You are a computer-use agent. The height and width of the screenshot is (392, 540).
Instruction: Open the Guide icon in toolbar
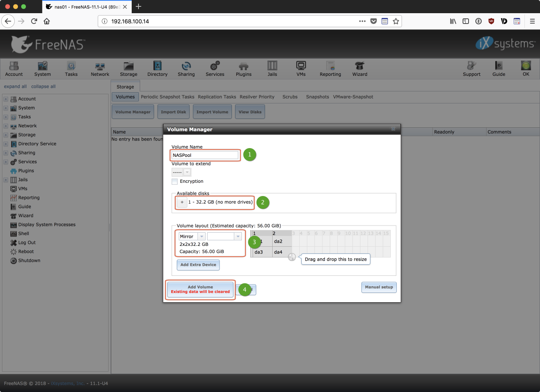(x=498, y=68)
